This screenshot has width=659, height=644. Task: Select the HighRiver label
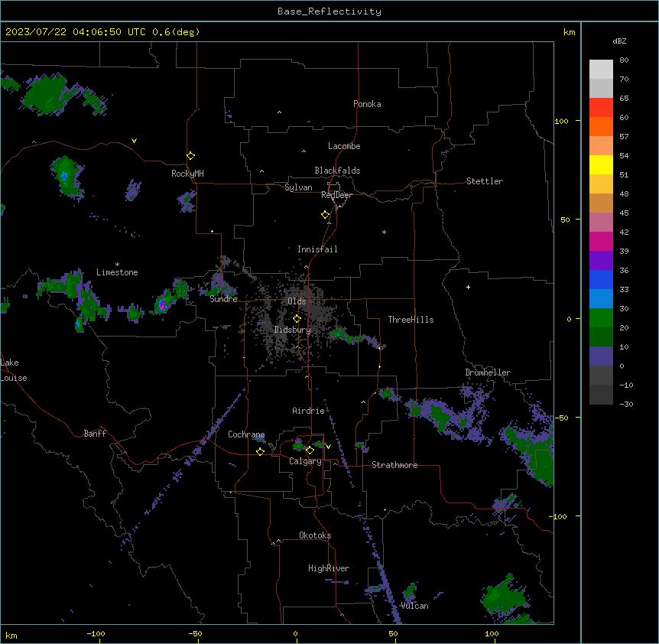[x=329, y=568]
